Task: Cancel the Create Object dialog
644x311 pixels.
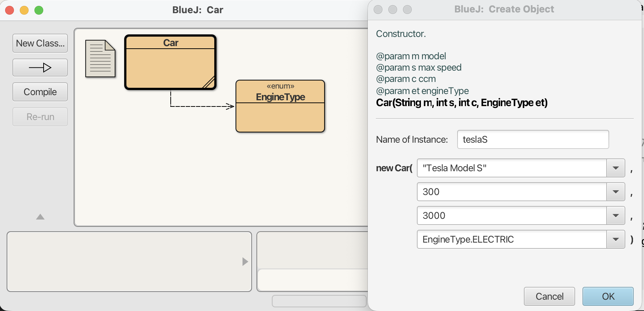Action: click(549, 296)
